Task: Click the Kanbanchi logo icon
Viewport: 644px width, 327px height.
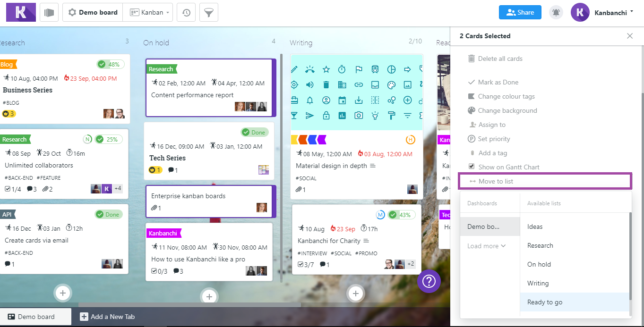Action: pyautogui.click(x=21, y=12)
